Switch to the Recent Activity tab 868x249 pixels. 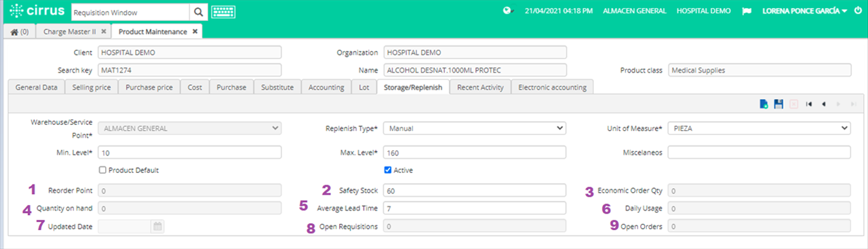[x=480, y=87]
